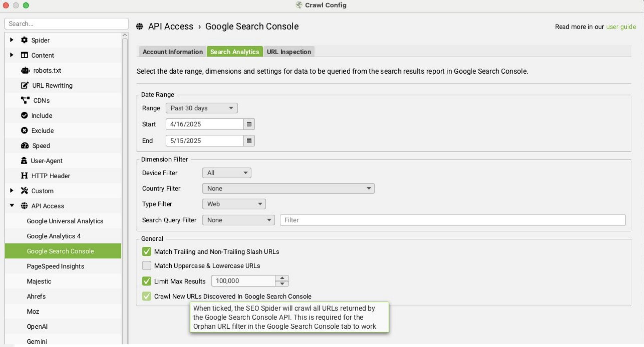Viewport: 644px width, 347px height.
Task: Click the Search Query Filter text field
Action: click(x=452, y=220)
